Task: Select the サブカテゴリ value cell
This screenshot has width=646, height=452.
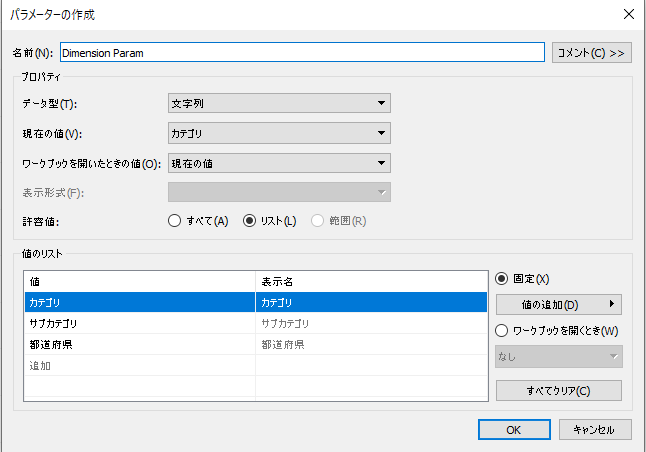Action: pyautogui.click(x=140, y=323)
